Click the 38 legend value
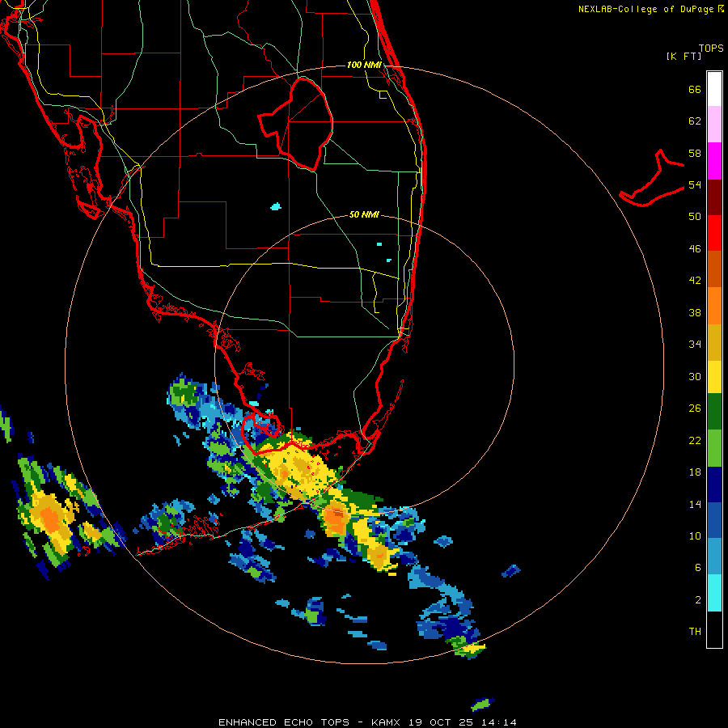The image size is (728, 728). tap(695, 312)
